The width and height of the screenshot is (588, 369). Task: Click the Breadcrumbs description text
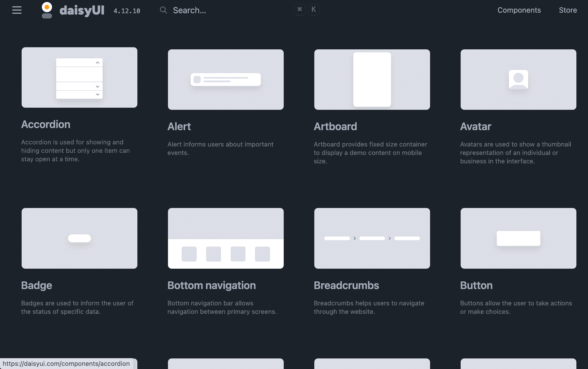[369, 307]
